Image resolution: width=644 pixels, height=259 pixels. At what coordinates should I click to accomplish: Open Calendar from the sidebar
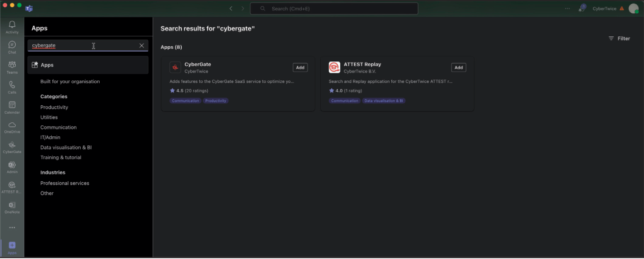coord(12,108)
